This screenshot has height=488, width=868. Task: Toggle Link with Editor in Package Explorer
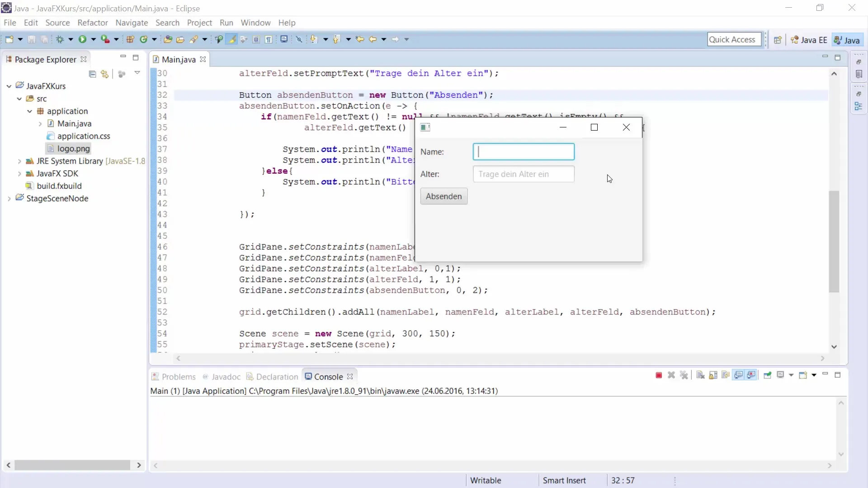105,74
